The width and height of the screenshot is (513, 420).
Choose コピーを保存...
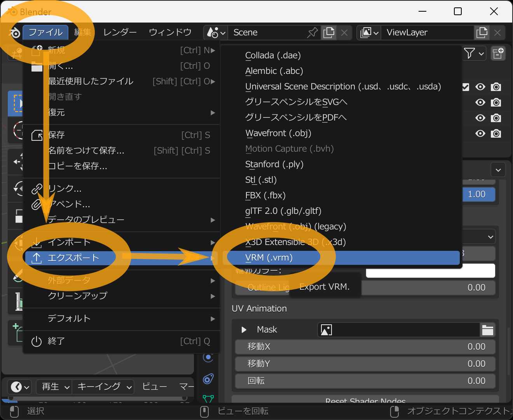pyautogui.click(x=122, y=166)
